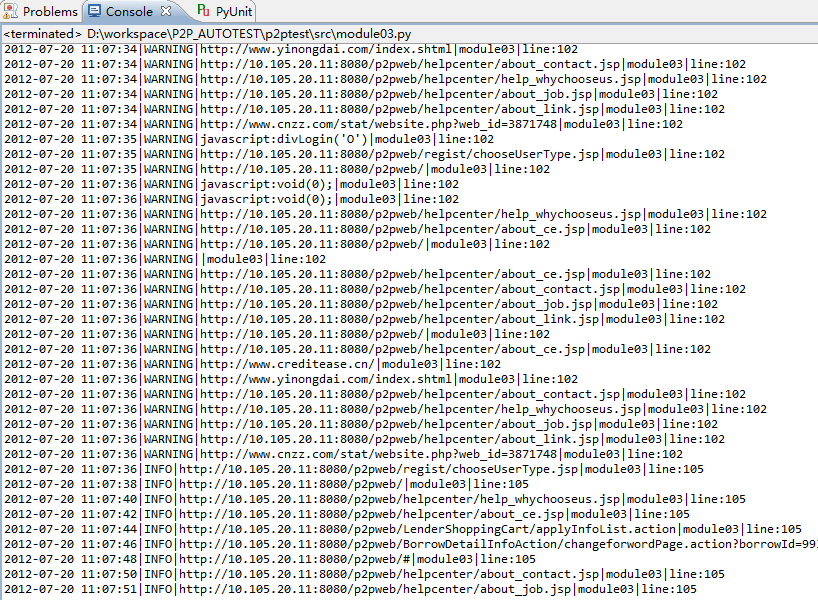
Task: Close the Console view via its X
Action: [165, 10]
